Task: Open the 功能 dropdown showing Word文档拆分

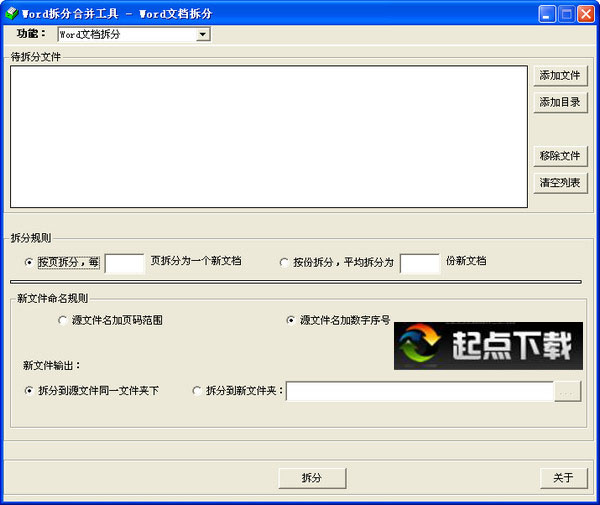Action: pos(134,34)
